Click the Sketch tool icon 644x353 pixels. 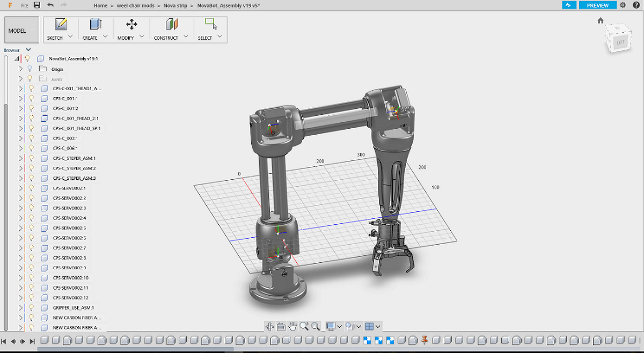(x=61, y=24)
